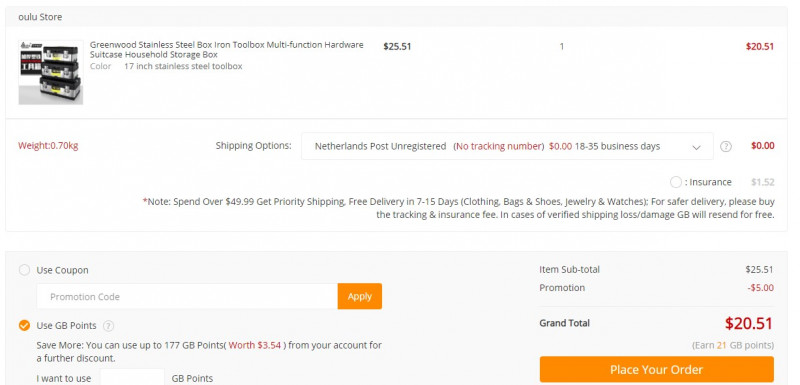Click the Grand Total $20.51 amount
Screen dimensions: 800x385
coord(748,323)
